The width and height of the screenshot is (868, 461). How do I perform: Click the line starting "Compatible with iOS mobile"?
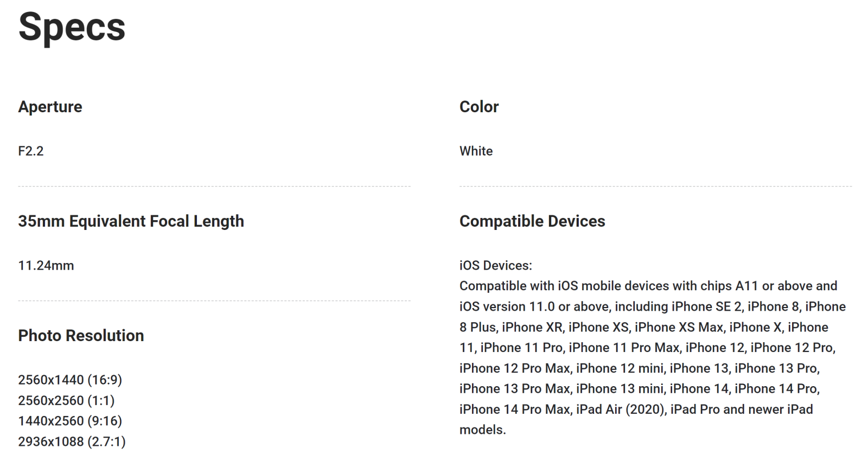pos(648,286)
